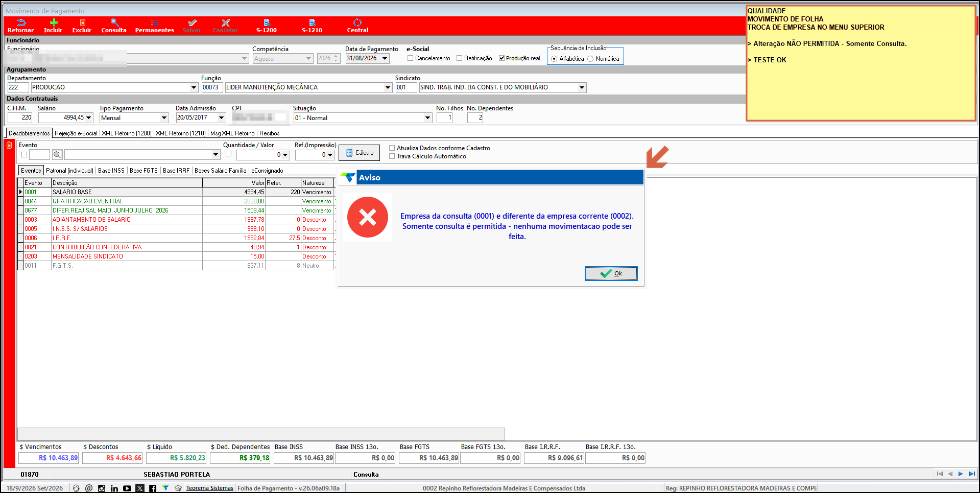Image resolution: width=980 pixels, height=493 pixels.
Task: Open the YouTube icon in status bar
Action: click(x=127, y=488)
